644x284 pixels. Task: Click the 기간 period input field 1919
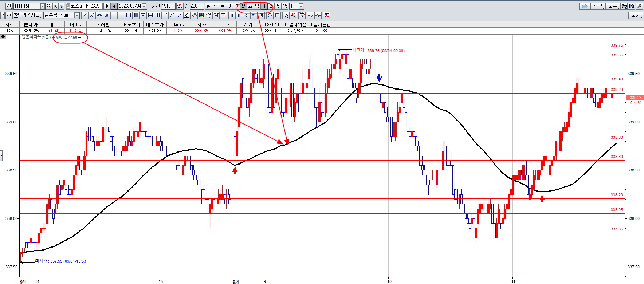tap(168, 6)
